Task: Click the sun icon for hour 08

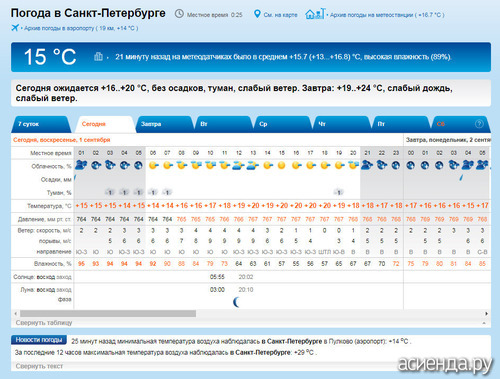Action: point(182,165)
